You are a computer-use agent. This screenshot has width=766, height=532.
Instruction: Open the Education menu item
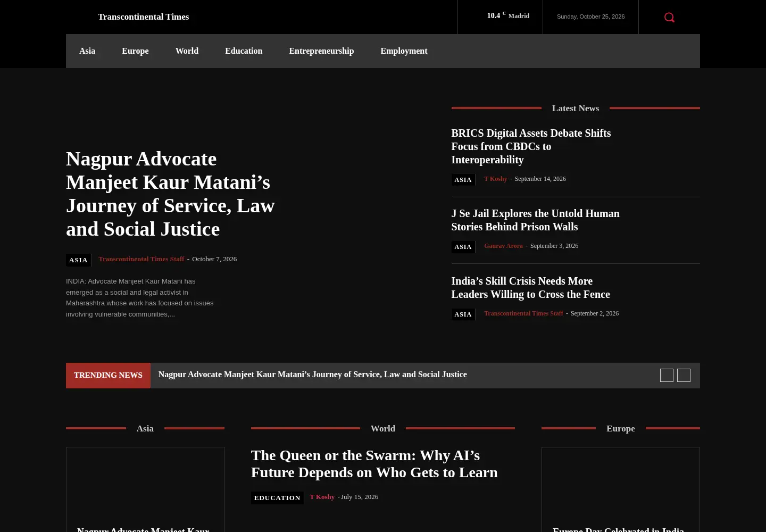coord(244,51)
